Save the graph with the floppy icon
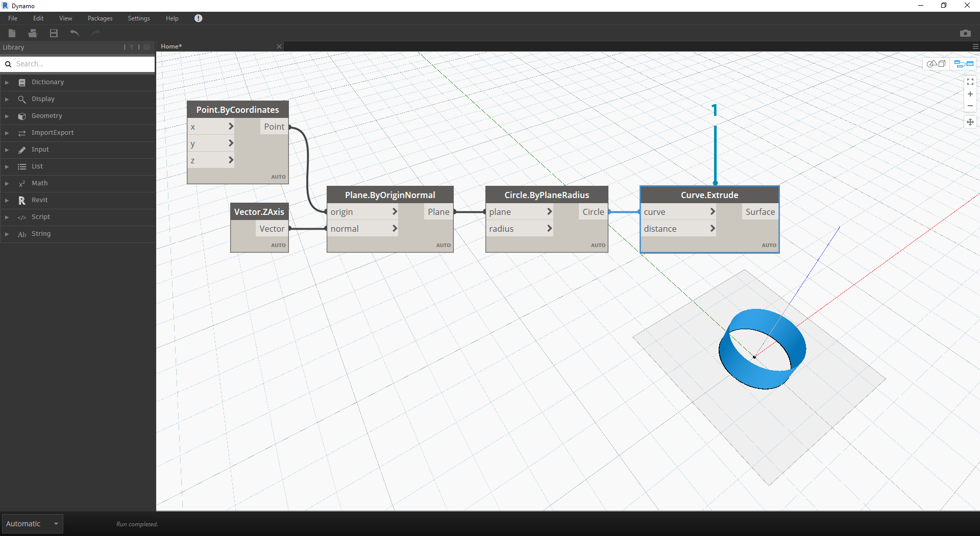This screenshot has width=980, height=536. click(54, 33)
